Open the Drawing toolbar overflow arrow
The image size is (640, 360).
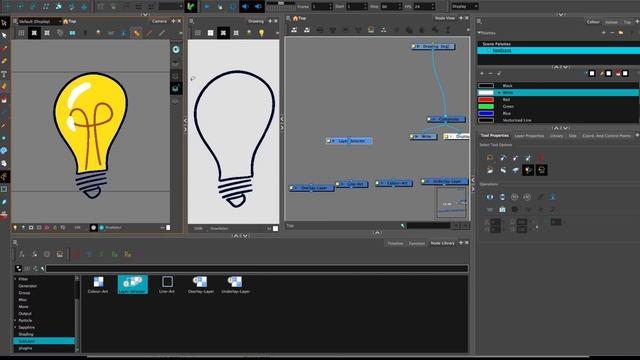pyautogui.click(x=277, y=33)
